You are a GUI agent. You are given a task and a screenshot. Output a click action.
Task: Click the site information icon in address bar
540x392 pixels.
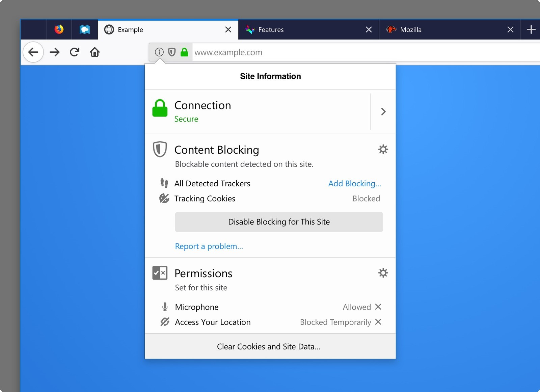coord(159,52)
